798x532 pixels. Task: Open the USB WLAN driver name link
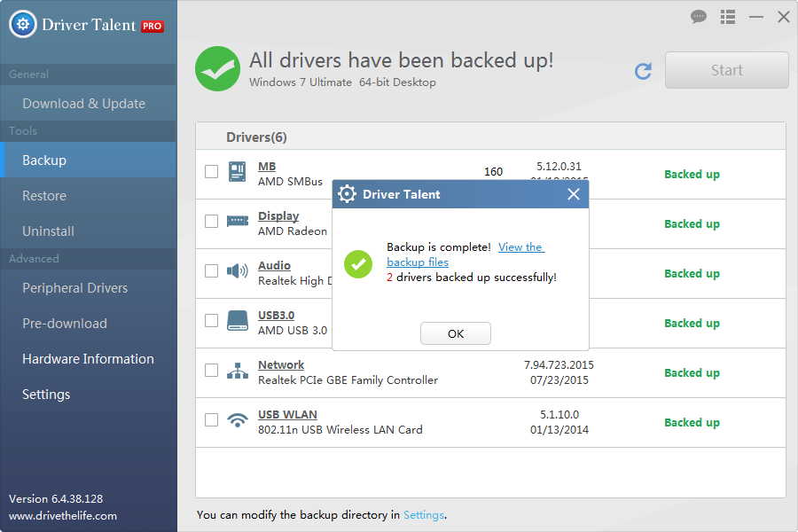coord(287,414)
